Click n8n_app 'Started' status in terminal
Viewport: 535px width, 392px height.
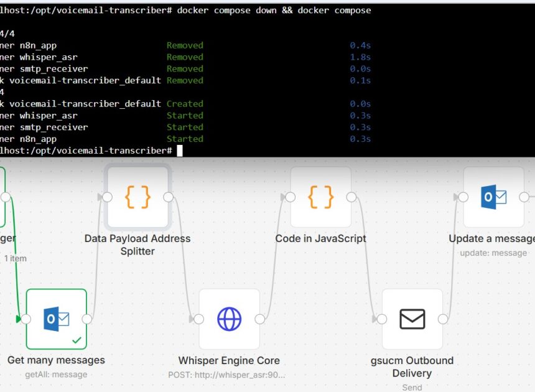(185, 139)
